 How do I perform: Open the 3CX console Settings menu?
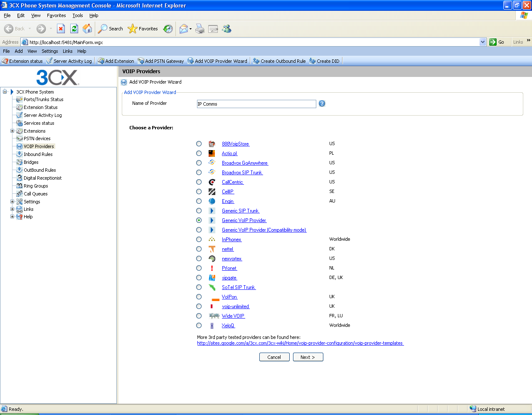coord(49,51)
